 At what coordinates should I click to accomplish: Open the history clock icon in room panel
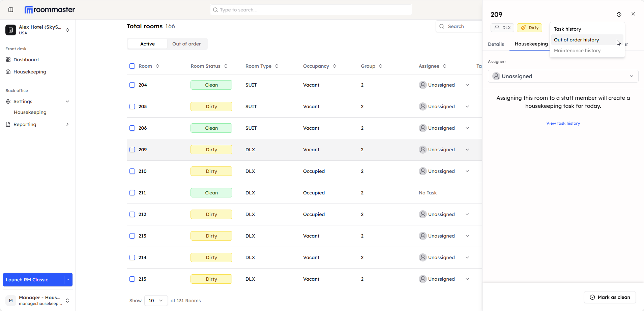point(619,14)
